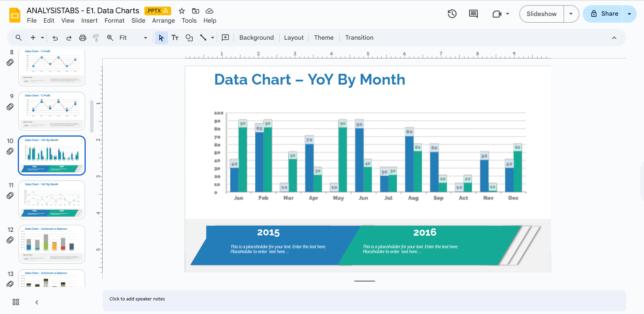Image resolution: width=644 pixels, height=314 pixels.
Task: Expand the new slide layout dropdown
Action: point(42,38)
